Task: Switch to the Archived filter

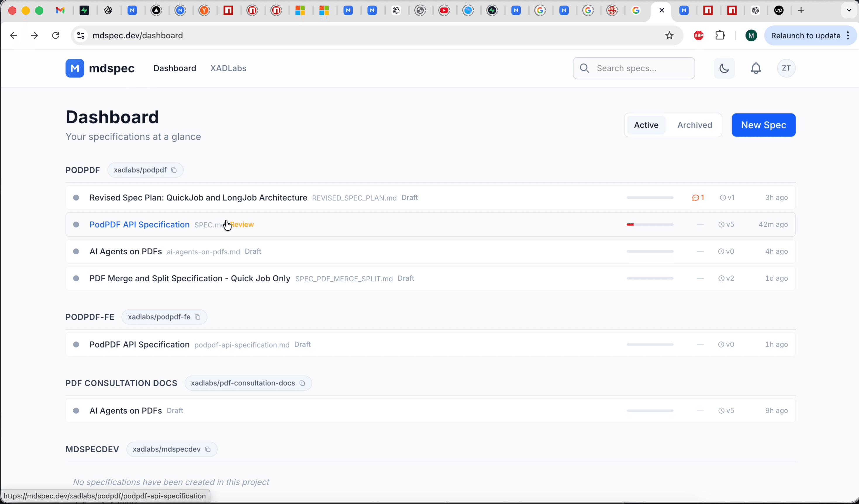Action: coord(694,125)
